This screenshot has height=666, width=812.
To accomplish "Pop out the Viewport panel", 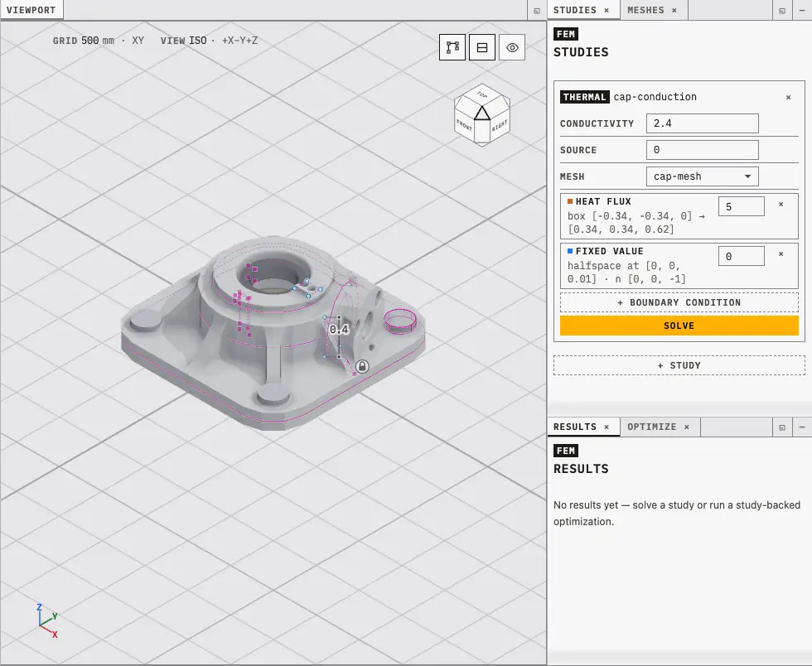I will (x=537, y=11).
